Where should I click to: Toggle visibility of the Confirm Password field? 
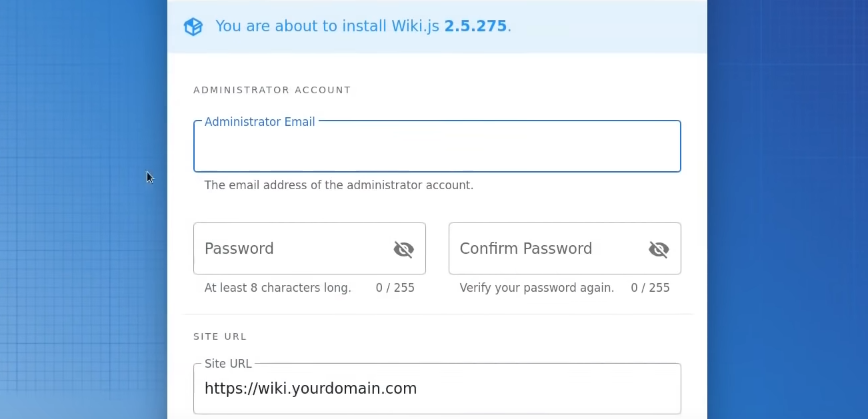point(659,249)
